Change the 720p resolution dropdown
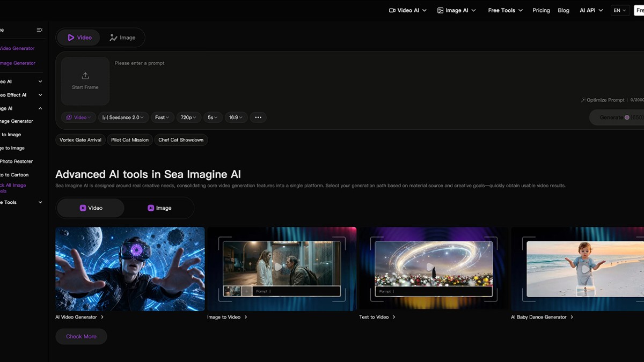Viewport: 644px width, 362px height. coord(188,117)
